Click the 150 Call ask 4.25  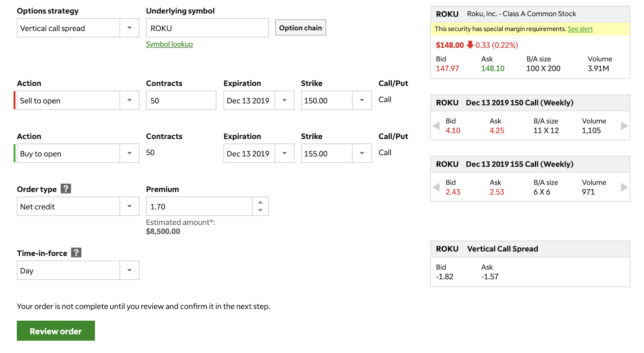(x=497, y=131)
